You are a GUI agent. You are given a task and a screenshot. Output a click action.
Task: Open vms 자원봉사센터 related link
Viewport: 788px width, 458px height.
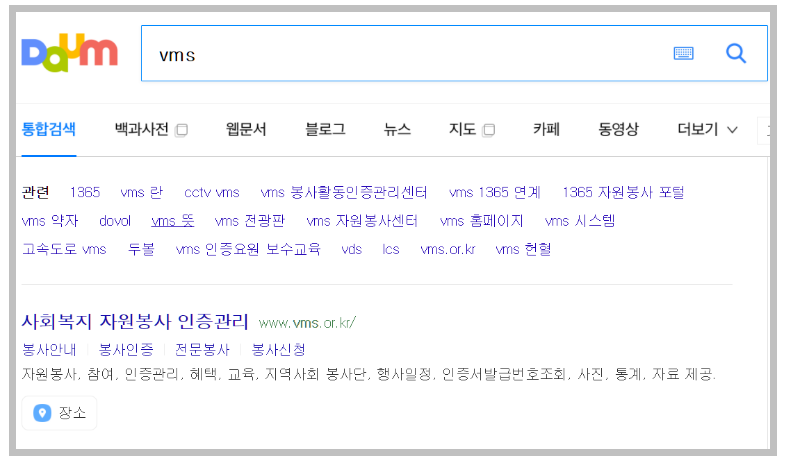click(362, 221)
